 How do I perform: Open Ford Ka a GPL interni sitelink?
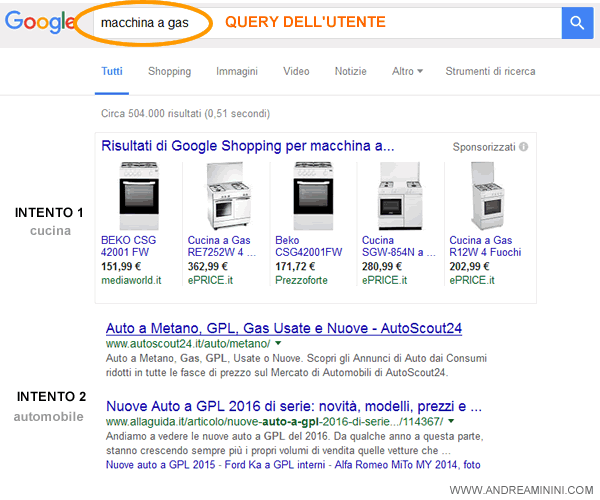click(275, 465)
